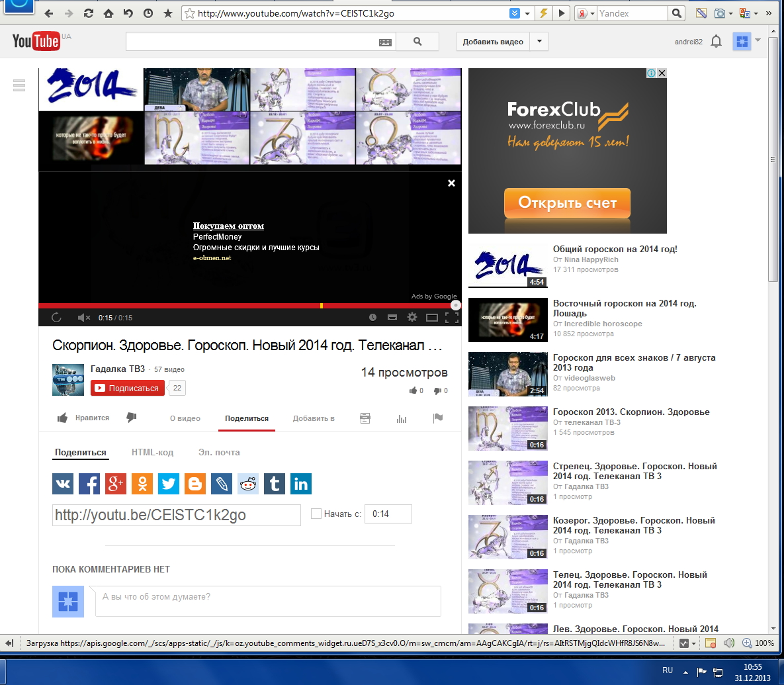Open bookmarks star in toolbar

168,13
